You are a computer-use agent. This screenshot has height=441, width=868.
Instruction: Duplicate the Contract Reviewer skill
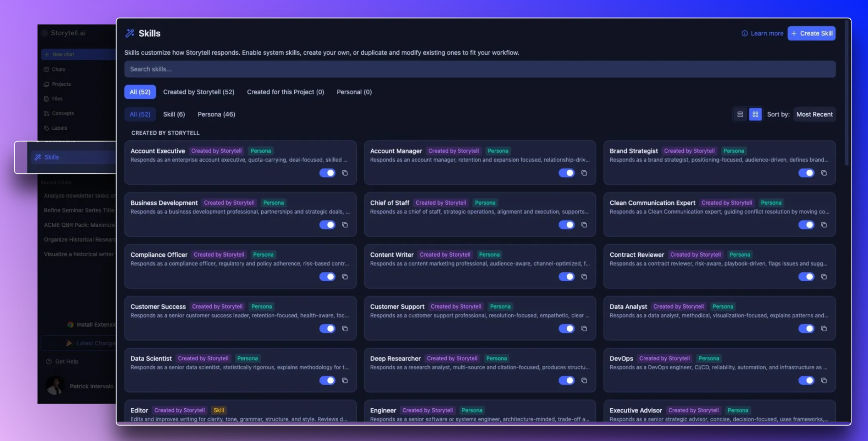(x=824, y=277)
